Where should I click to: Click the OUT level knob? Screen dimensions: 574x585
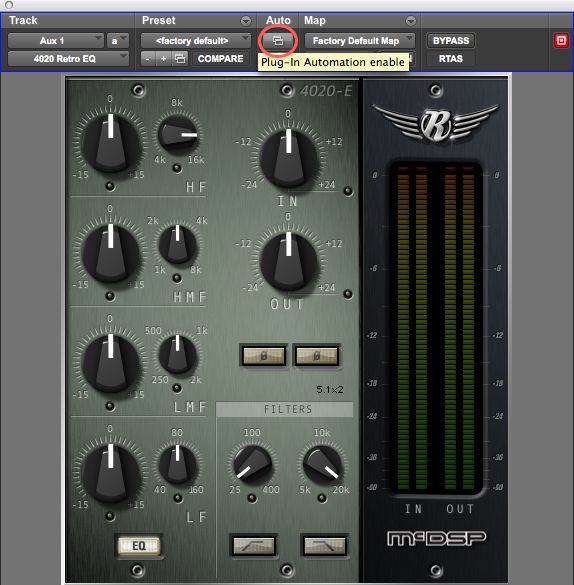(289, 261)
